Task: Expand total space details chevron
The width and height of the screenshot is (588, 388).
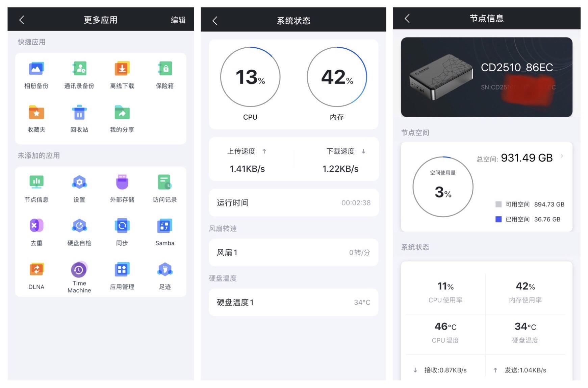Action: 562,156
